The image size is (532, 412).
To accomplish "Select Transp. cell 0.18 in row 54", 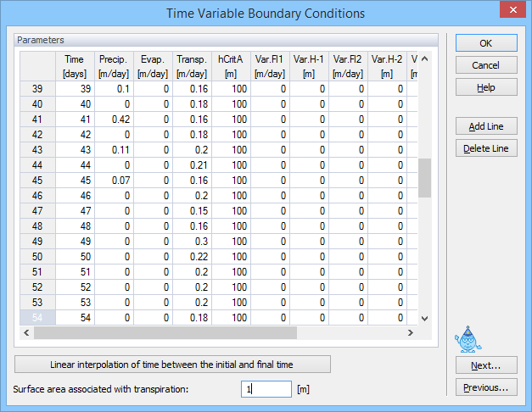I will pos(192,317).
